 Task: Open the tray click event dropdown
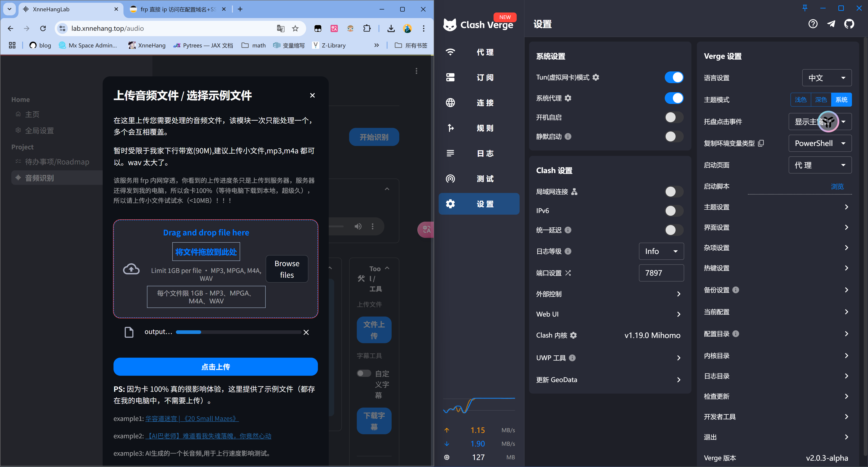pos(820,122)
